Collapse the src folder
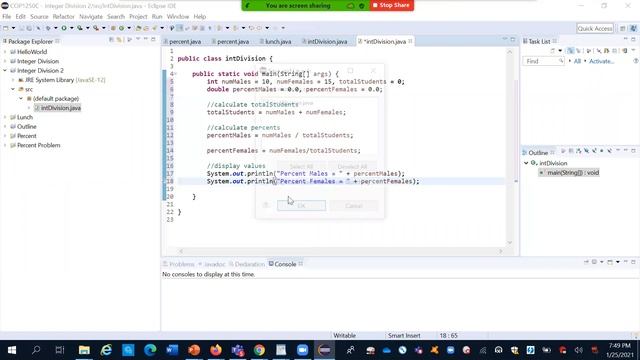The width and height of the screenshot is (640, 360). [13, 89]
